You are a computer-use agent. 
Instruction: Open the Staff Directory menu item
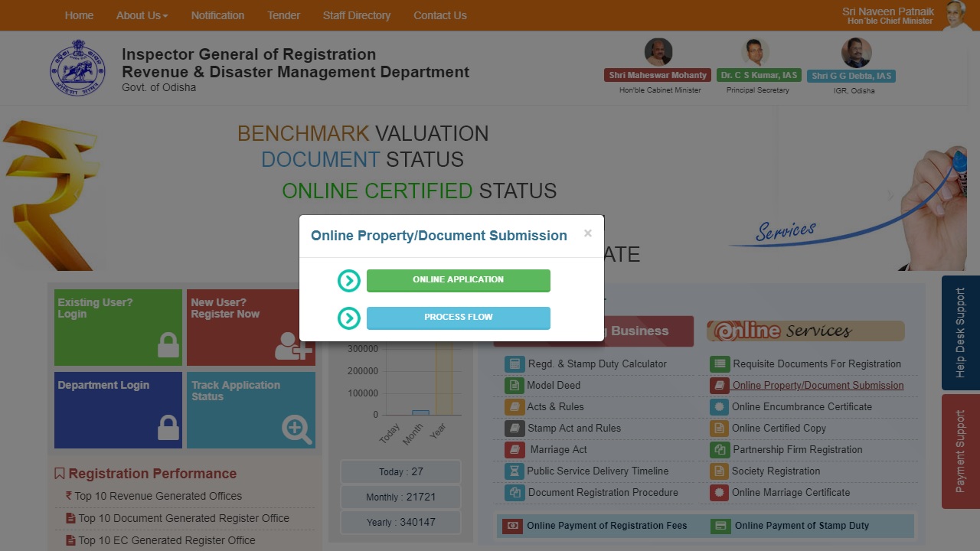point(357,15)
